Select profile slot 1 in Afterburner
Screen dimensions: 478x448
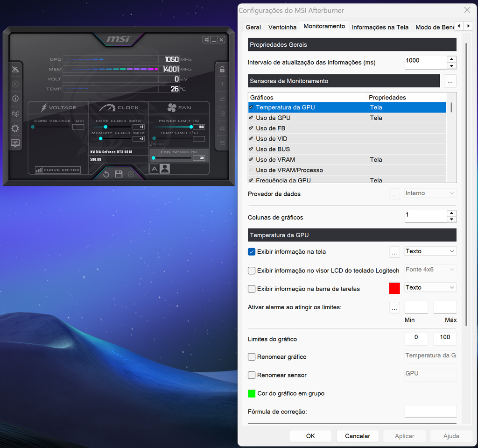222,84
